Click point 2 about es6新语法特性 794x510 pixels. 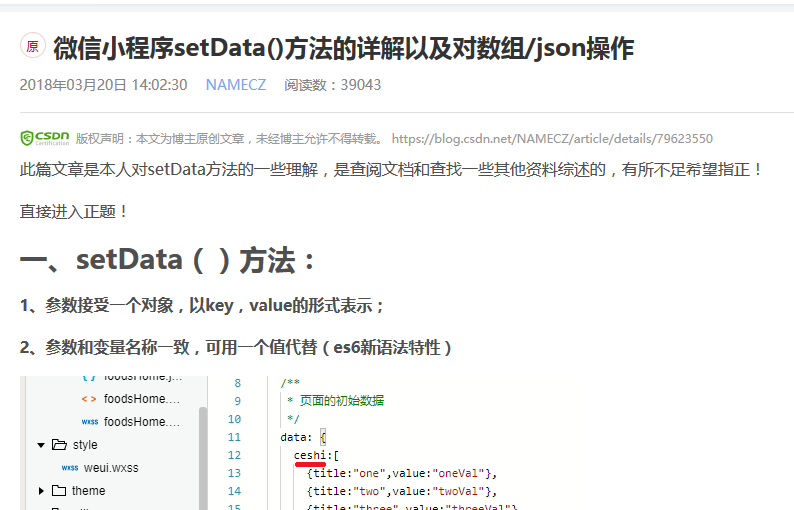[235, 347]
